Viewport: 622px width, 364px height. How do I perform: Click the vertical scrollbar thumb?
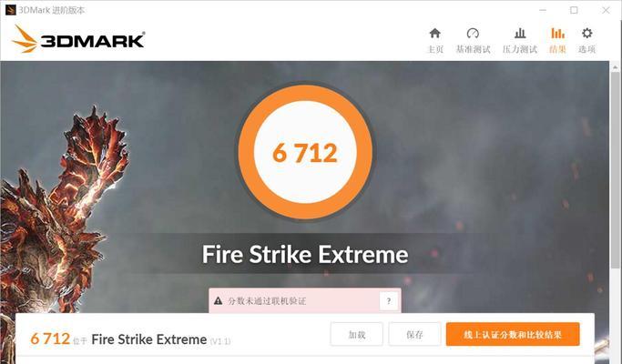616,170
